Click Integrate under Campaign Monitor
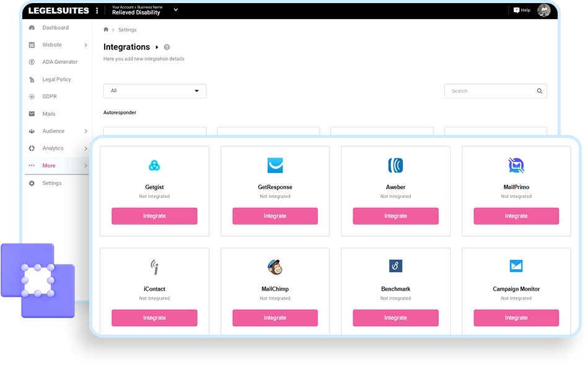Screen dimensions: 588x365 click(x=516, y=318)
